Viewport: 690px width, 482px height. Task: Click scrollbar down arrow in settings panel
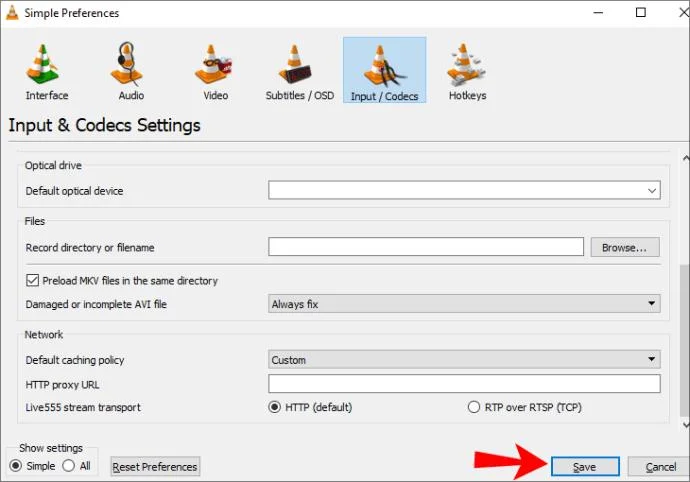(x=685, y=424)
